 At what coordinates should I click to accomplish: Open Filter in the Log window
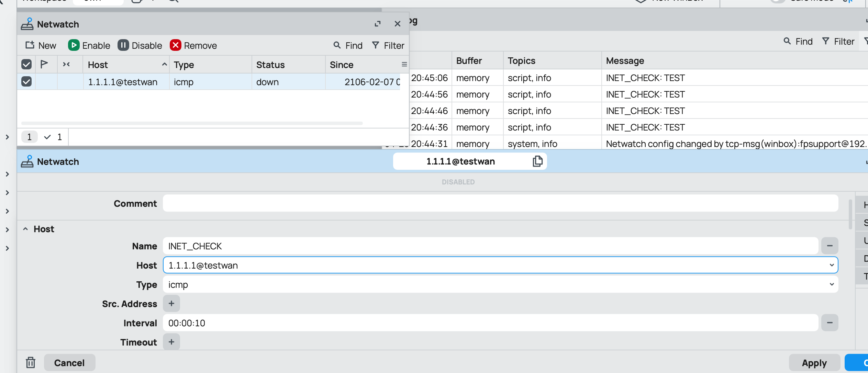[838, 42]
